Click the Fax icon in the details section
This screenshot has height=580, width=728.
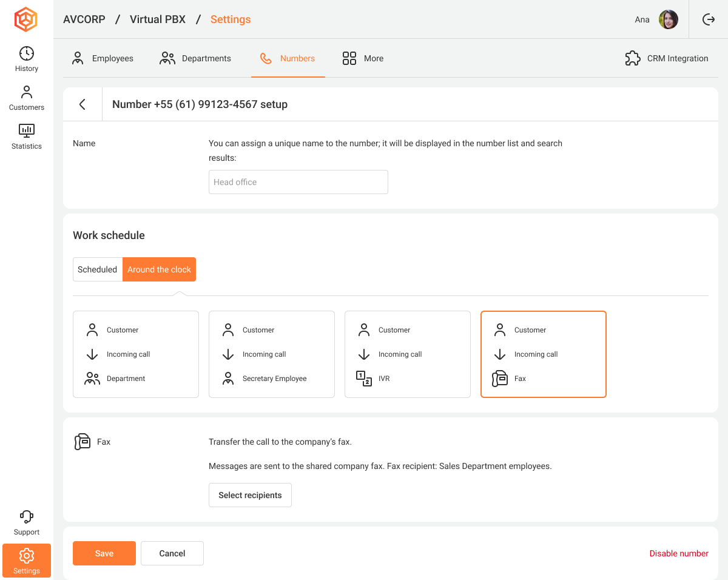pyautogui.click(x=83, y=442)
